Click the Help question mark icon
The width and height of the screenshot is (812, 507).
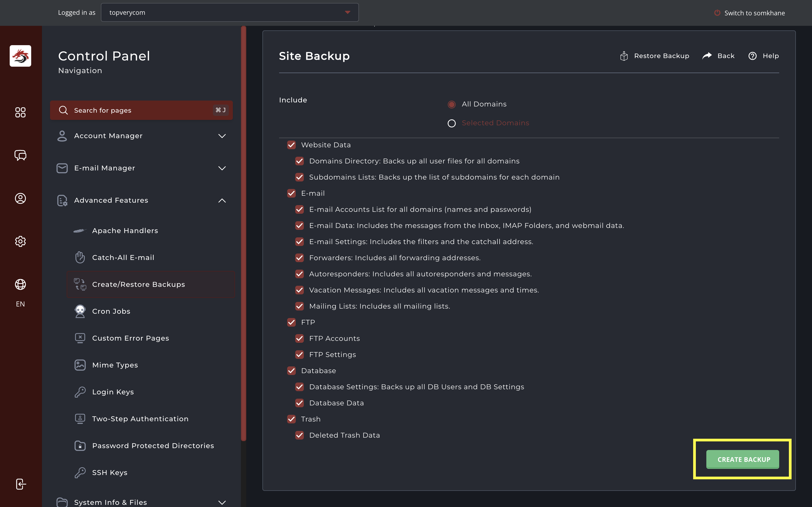pyautogui.click(x=752, y=56)
